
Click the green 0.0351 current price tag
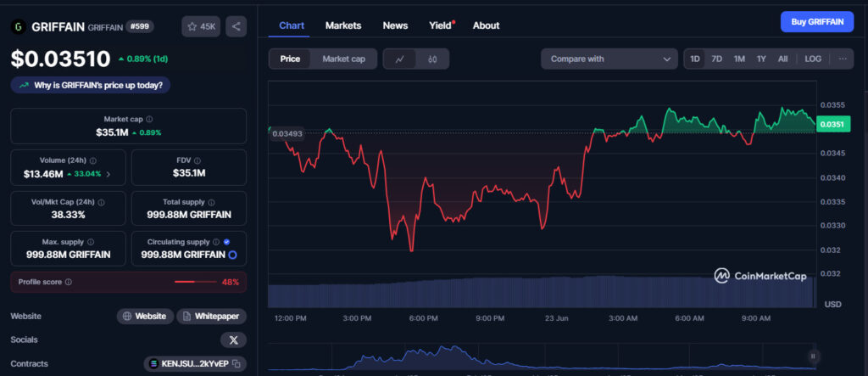pos(832,125)
